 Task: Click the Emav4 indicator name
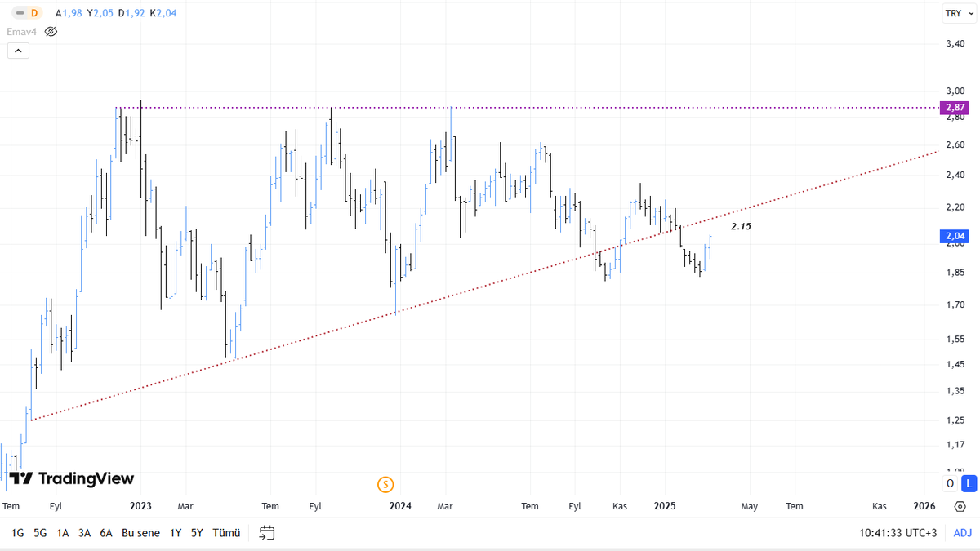[x=21, y=31]
